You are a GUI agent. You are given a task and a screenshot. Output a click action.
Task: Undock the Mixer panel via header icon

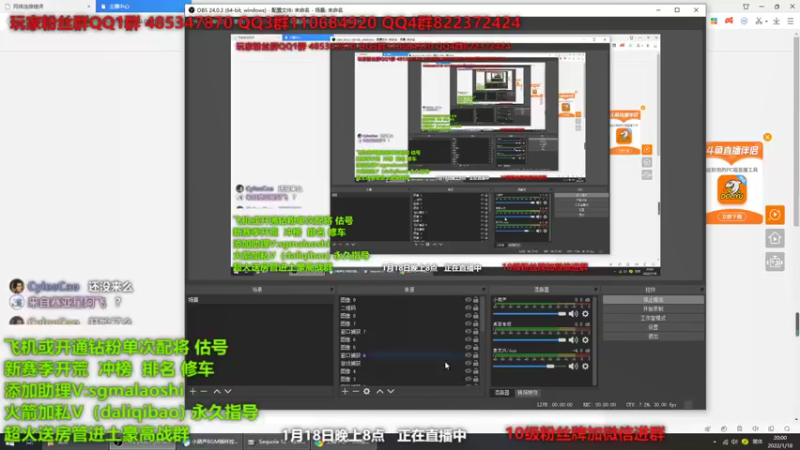coord(595,289)
